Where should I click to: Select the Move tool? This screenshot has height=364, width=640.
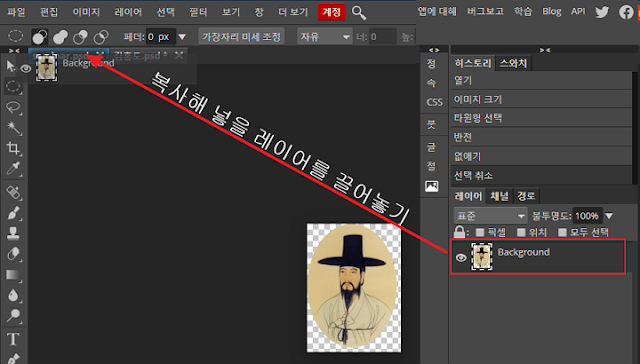(x=11, y=66)
